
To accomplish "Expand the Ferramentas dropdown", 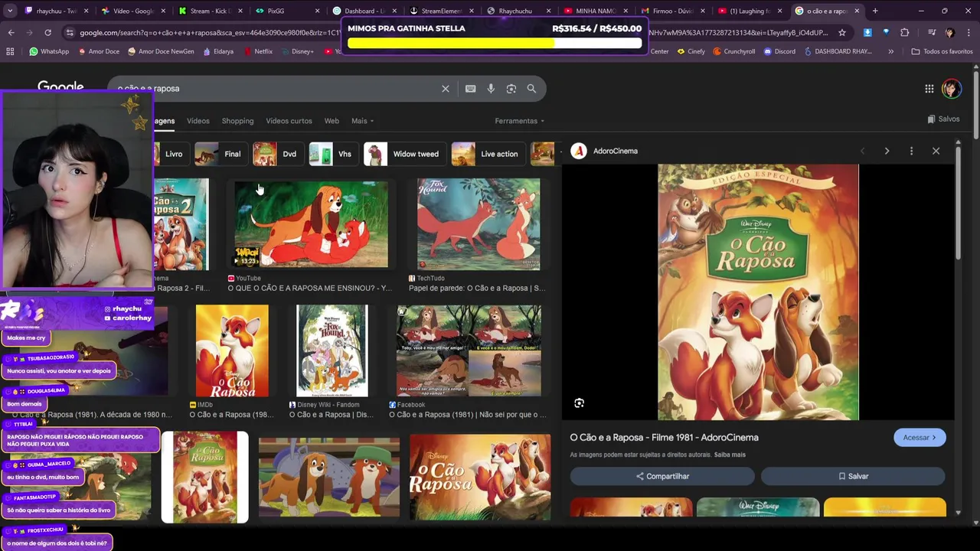I will click(x=520, y=121).
